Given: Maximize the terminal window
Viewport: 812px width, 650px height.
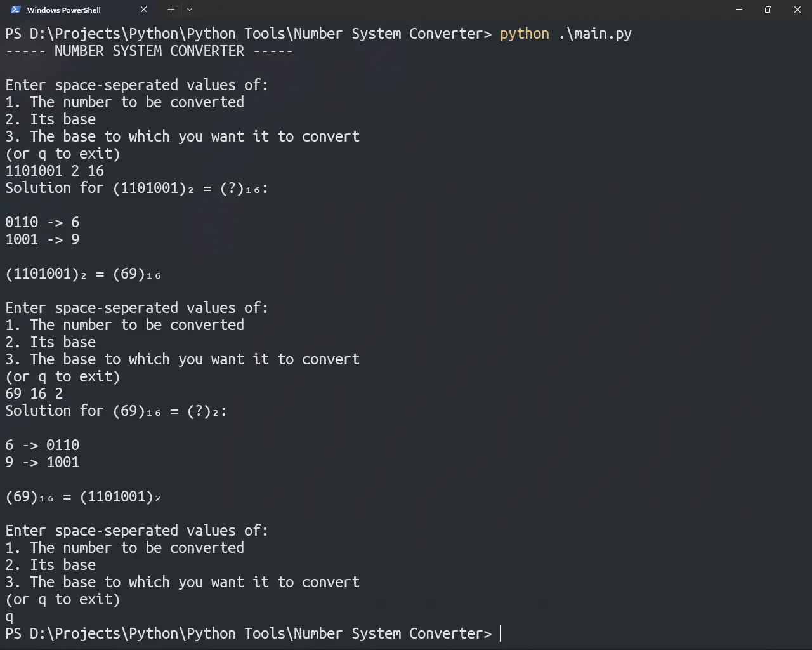Looking at the screenshot, I should tap(768, 10).
